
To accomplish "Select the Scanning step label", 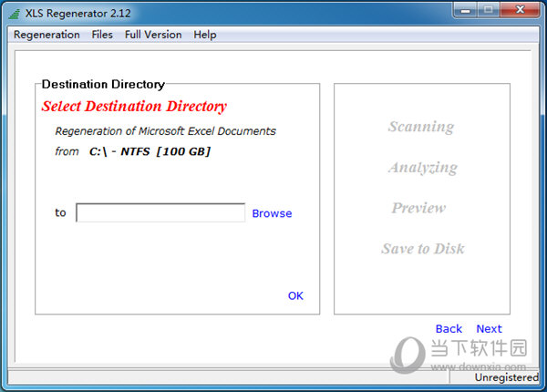I will coord(420,127).
